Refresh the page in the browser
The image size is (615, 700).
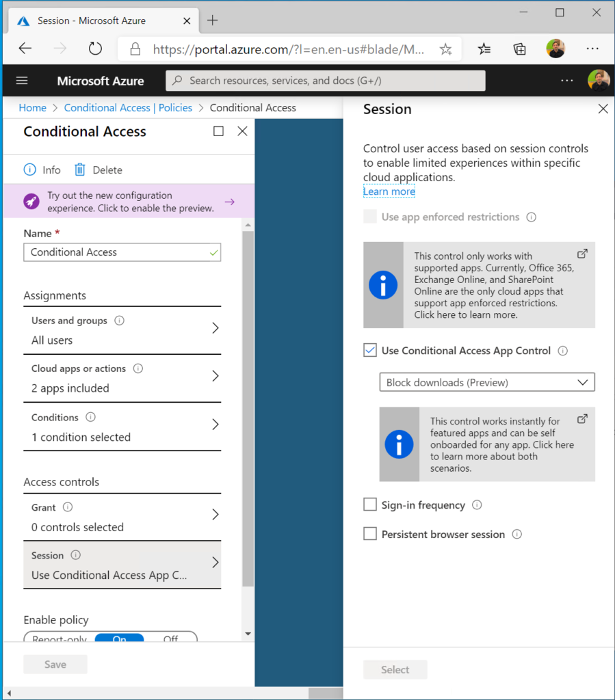pos(95,49)
